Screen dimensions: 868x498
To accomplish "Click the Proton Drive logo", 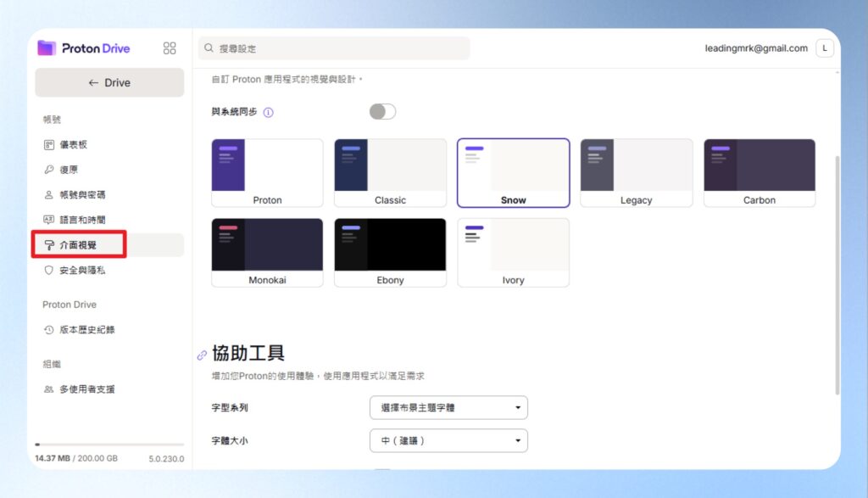I will (x=84, y=48).
